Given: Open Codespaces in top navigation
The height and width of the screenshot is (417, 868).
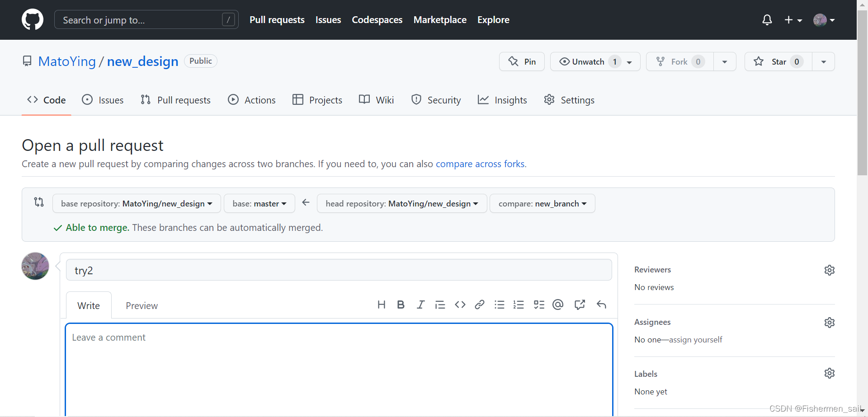Looking at the screenshot, I should 377,20.
